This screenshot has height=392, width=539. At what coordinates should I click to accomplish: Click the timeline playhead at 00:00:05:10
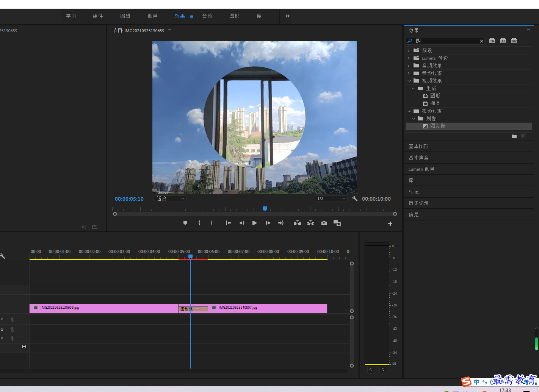(x=191, y=257)
